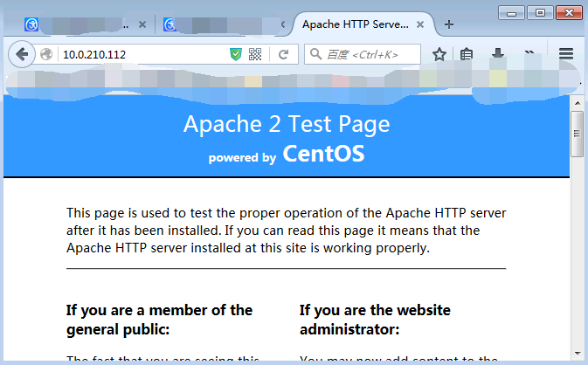Click the CentOS text in the banner
This screenshot has width=588, height=365.
coord(323,154)
